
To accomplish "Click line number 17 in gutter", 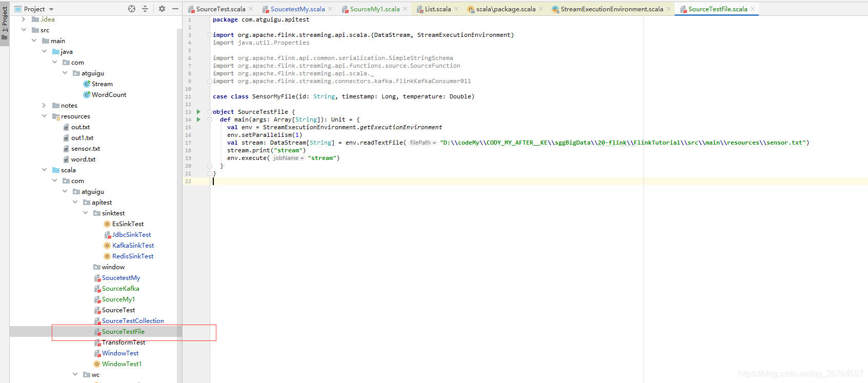I will point(188,143).
